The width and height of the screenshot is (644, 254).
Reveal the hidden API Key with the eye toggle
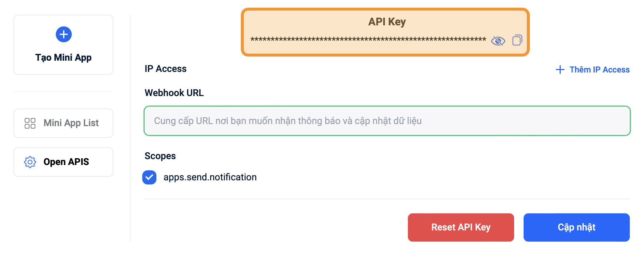point(498,41)
